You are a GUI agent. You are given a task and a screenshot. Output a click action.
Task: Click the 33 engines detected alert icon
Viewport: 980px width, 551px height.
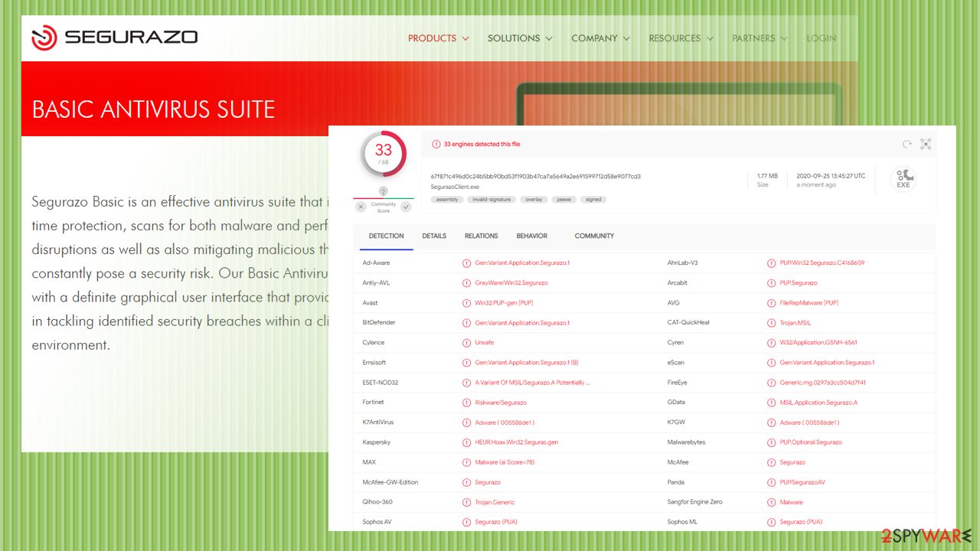point(436,144)
